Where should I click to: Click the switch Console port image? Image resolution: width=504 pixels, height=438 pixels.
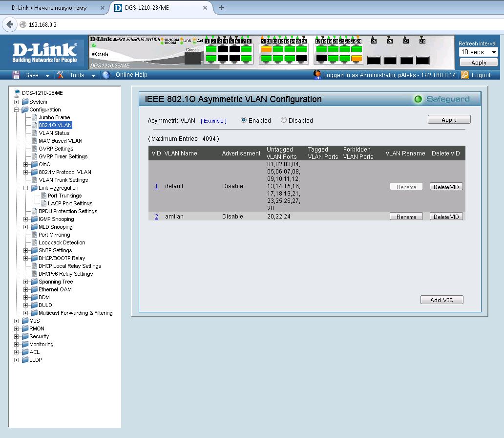(192, 58)
